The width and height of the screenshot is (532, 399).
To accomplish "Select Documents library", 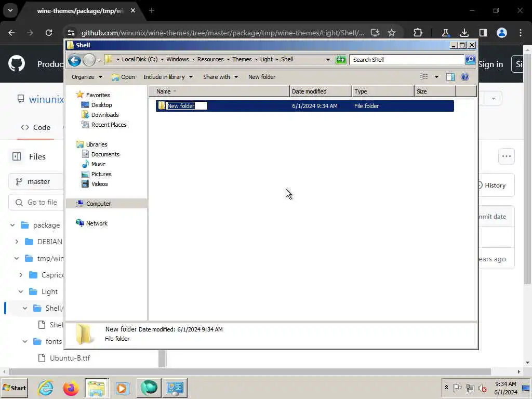I will 105,154.
